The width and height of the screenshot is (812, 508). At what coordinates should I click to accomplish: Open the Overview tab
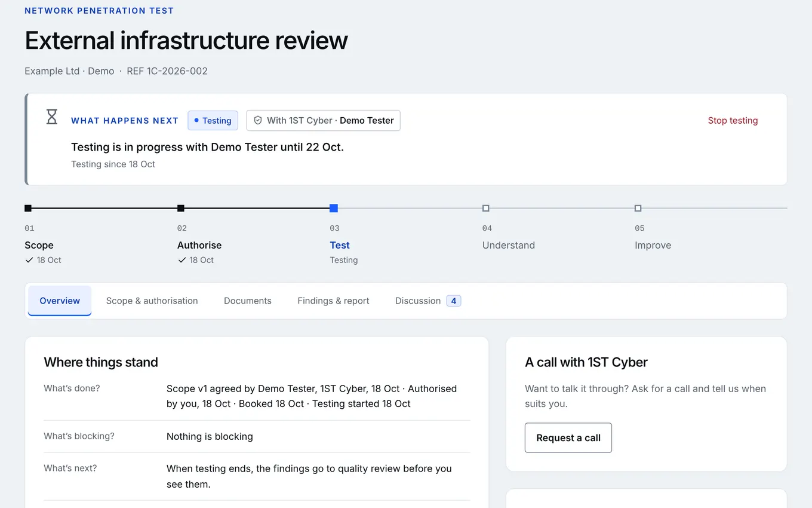60,301
